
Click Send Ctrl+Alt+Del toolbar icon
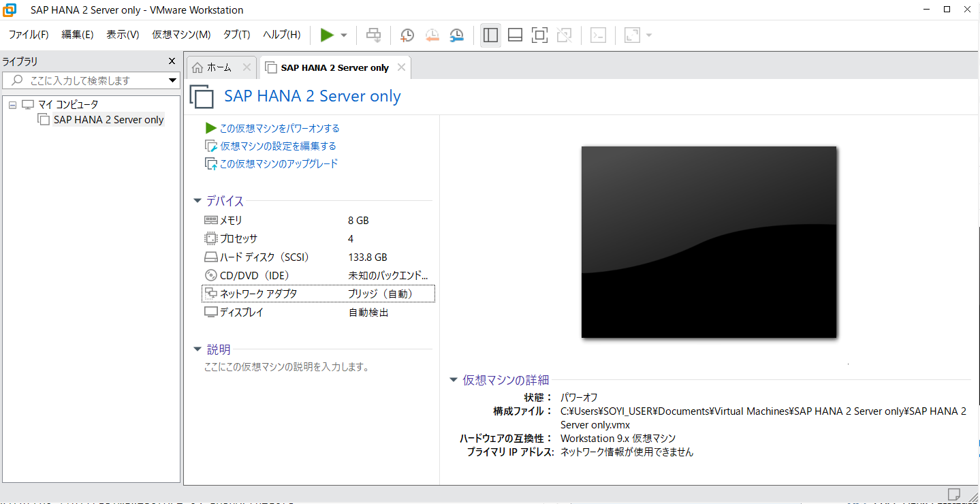point(373,35)
